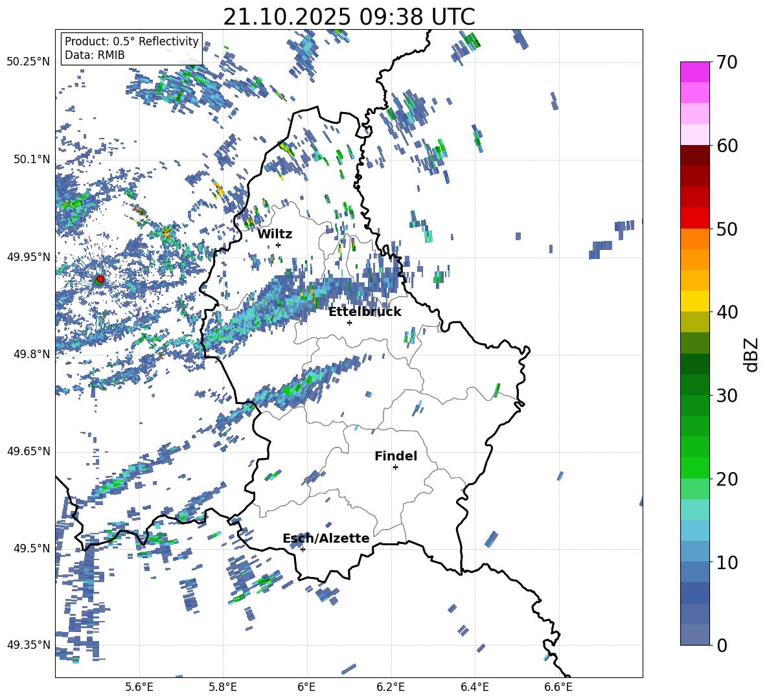This screenshot has width=767, height=700.
Task: Click the yellow swatch just above 40 dBZ
Action: click(694, 301)
